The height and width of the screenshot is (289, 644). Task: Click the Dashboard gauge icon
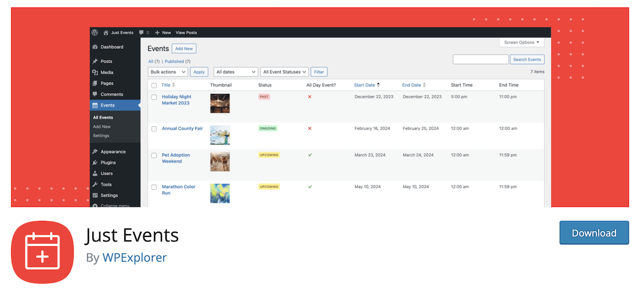pos(95,47)
